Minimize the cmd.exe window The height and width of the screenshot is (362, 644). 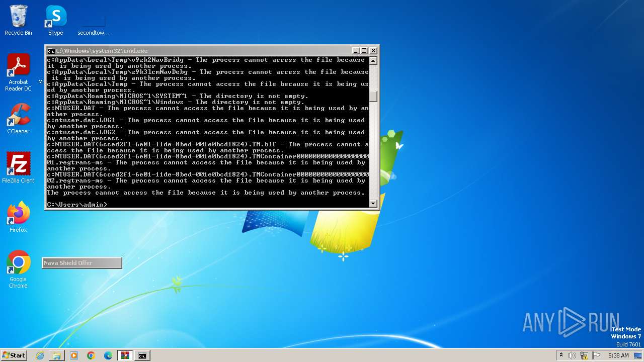pyautogui.click(x=356, y=51)
